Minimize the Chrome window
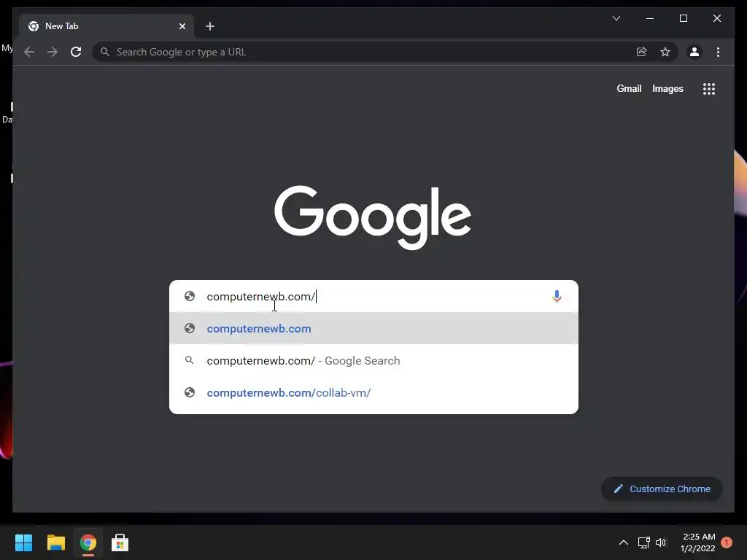Image resolution: width=747 pixels, height=560 pixels. coord(650,18)
